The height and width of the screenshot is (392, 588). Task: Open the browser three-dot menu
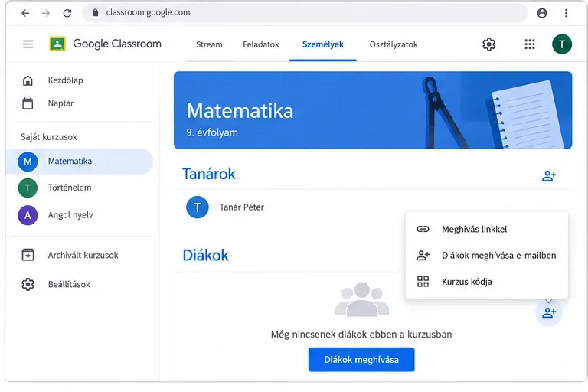[x=566, y=13]
